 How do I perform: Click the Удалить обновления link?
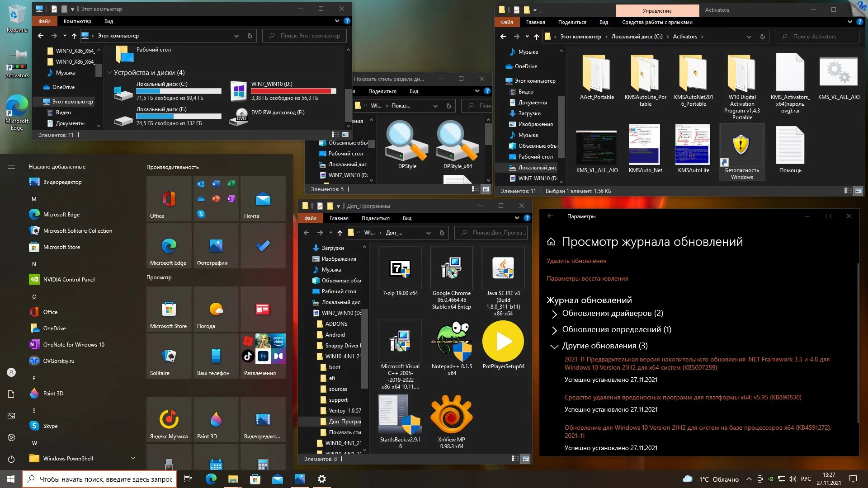point(576,261)
